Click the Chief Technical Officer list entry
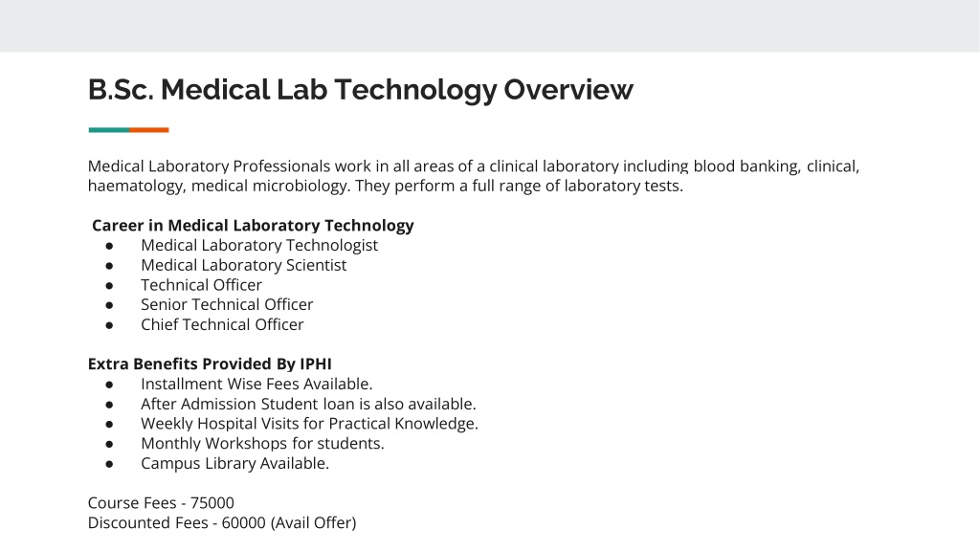 [222, 325]
